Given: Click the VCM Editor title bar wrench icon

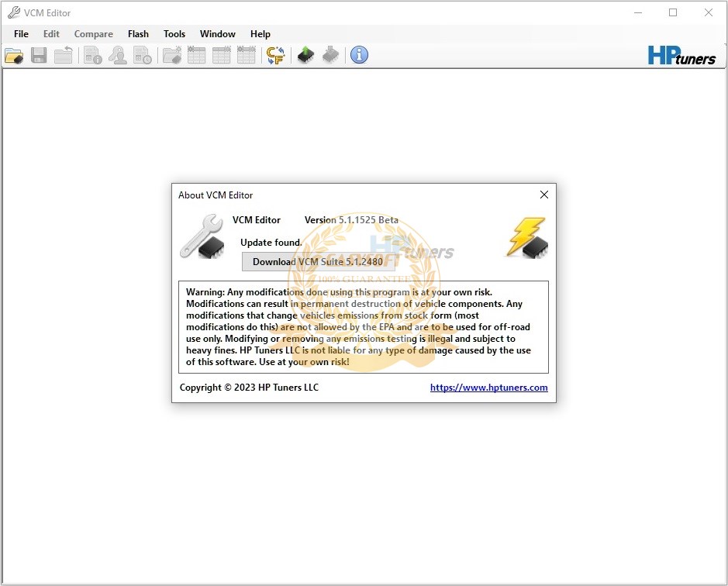Looking at the screenshot, I should (14, 12).
